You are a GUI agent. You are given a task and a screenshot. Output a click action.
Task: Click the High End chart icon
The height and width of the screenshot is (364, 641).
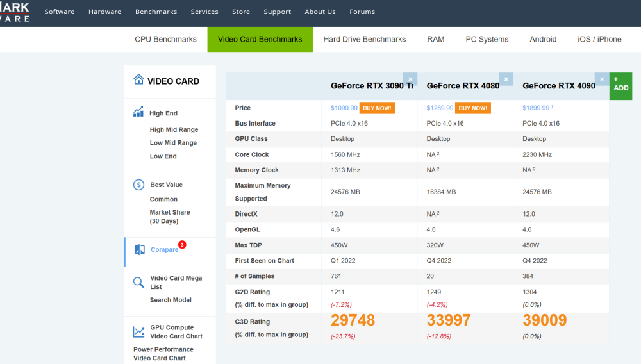[138, 112]
